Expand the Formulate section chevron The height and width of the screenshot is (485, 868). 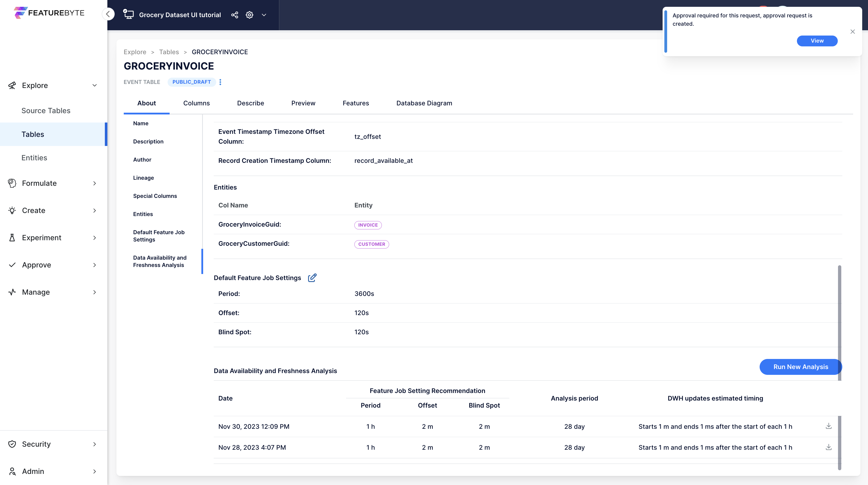pyautogui.click(x=95, y=183)
